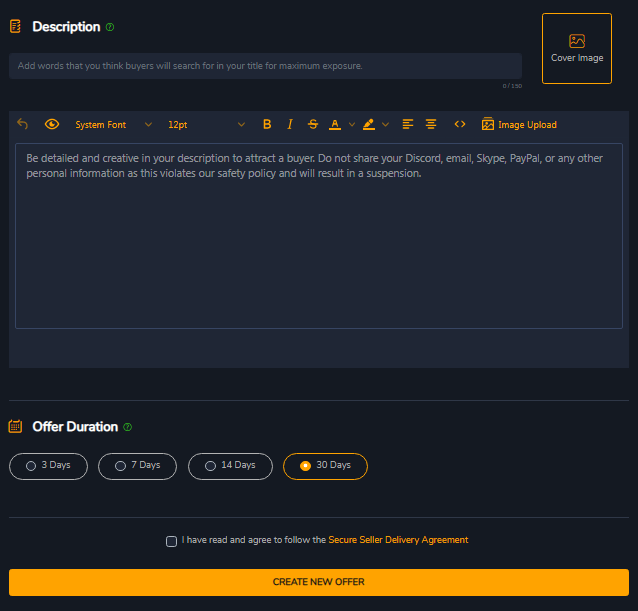This screenshot has width=638, height=611.
Task: Click the text color A icon
Action: [335, 124]
